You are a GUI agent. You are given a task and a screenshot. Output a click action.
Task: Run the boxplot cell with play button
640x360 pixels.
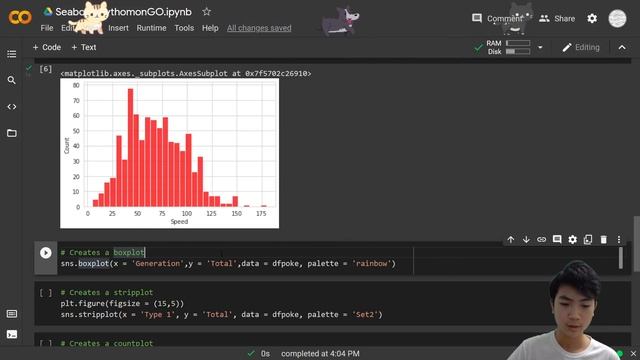tap(46, 253)
